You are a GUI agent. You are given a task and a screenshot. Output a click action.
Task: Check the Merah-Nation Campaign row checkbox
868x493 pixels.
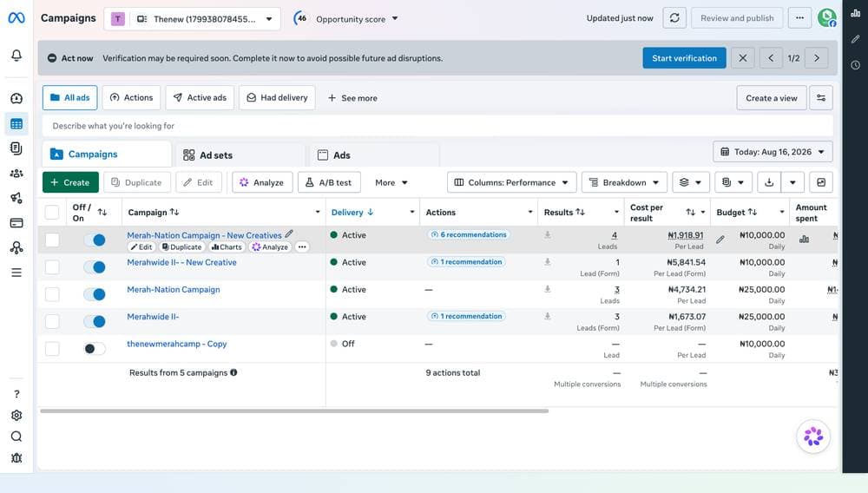tap(52, 294)
